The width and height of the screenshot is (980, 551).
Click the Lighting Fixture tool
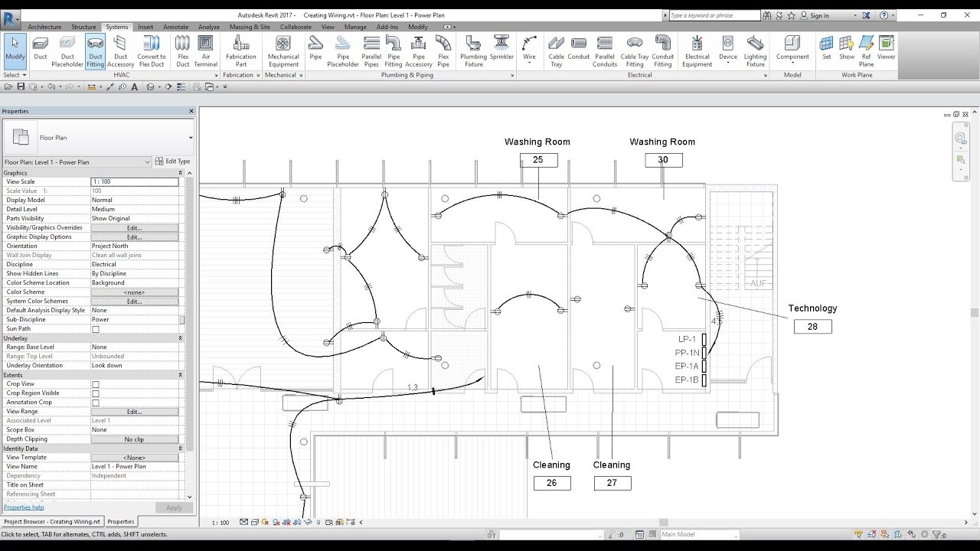[755, 50]
